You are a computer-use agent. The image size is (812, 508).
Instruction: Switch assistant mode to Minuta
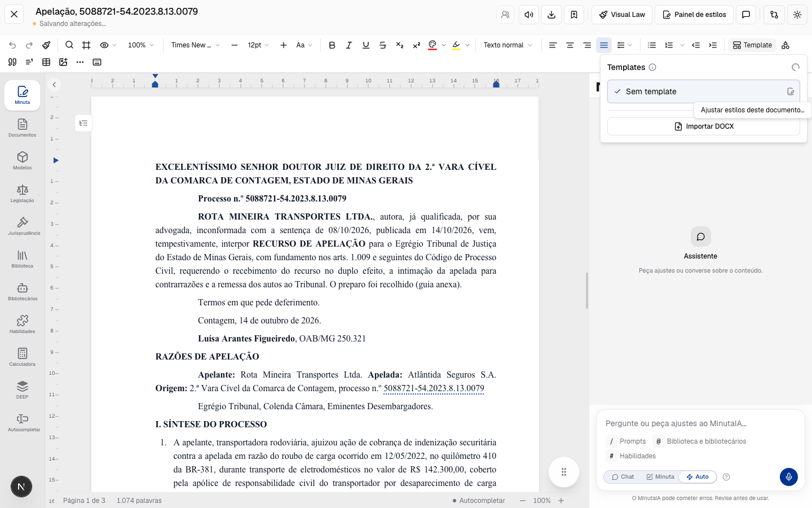tap(660, 477)
